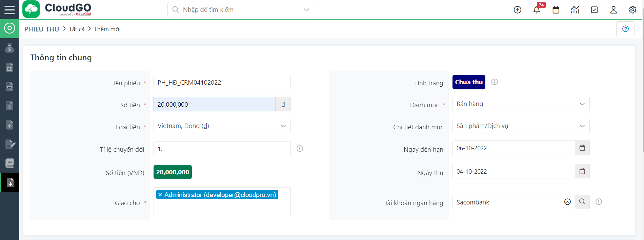Expand the global search box dropdown arrow
Screen dimensions: 644x240
pos(306,10)
